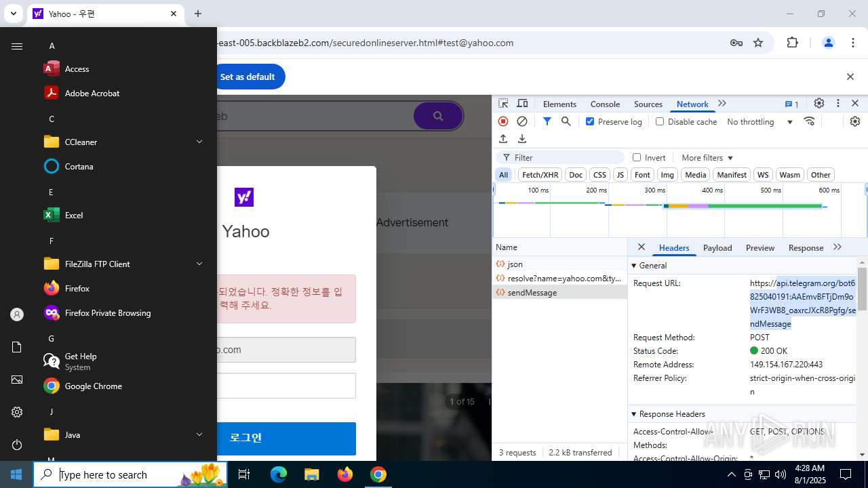868x488 pixels.
Task: Open Preview tab of request
Action: click(x=760, y=248)
